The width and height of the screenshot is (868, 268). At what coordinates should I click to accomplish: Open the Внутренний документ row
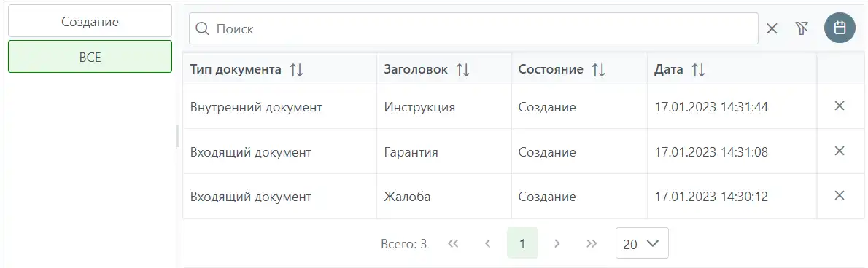click(500, 106)
